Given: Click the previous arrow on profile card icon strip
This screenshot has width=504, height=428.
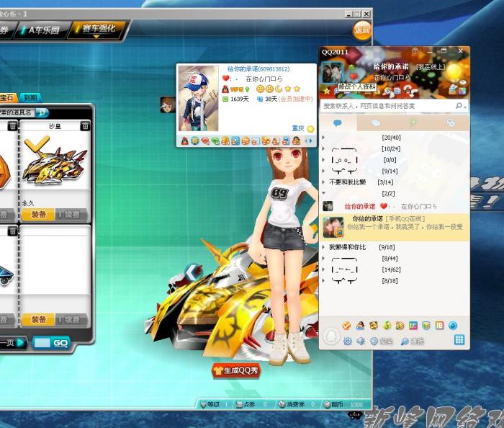Looking at the screenshot, I should click(x=306, y=141).
